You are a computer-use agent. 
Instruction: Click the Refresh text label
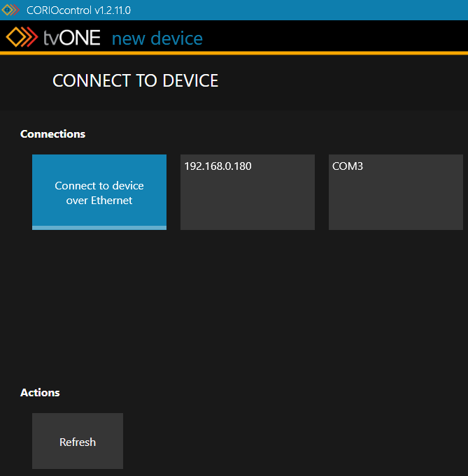(x=78, y=442)
